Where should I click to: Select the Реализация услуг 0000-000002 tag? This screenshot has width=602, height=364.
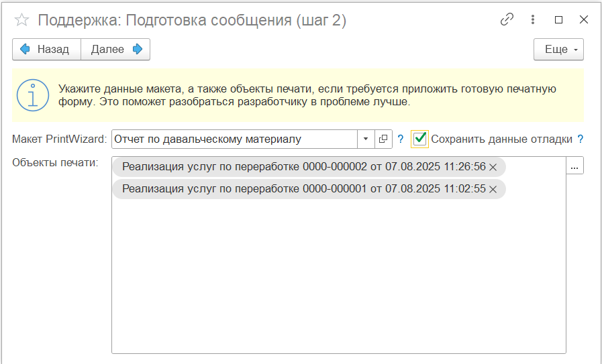[x=302, y=167]
